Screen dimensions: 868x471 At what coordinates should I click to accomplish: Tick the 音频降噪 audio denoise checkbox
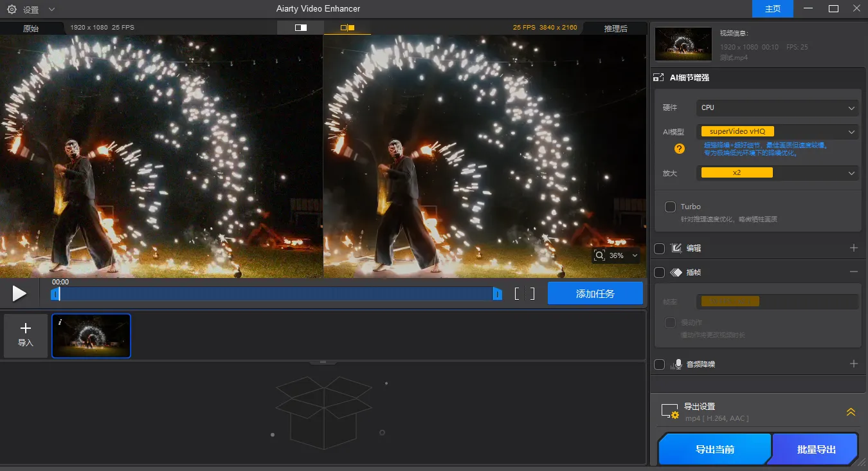click(659, 364)
